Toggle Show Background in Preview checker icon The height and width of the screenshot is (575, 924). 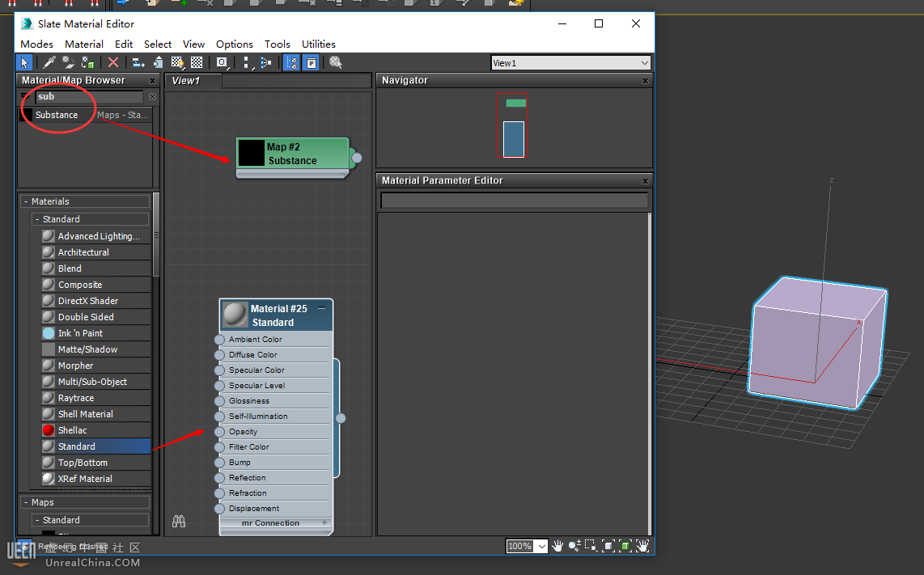(197, 62)
